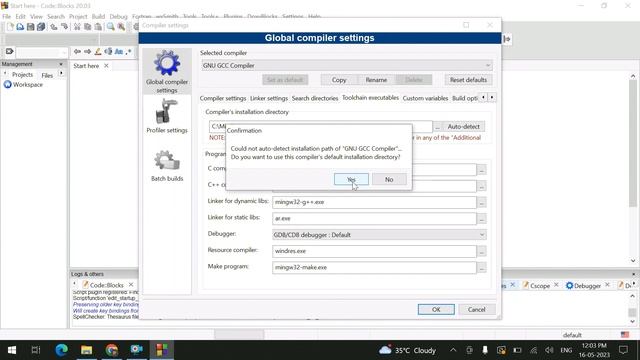Open Search menu in Code::Blocks
Viewport: 640px width, 360px height.
[x=56, y=17]
